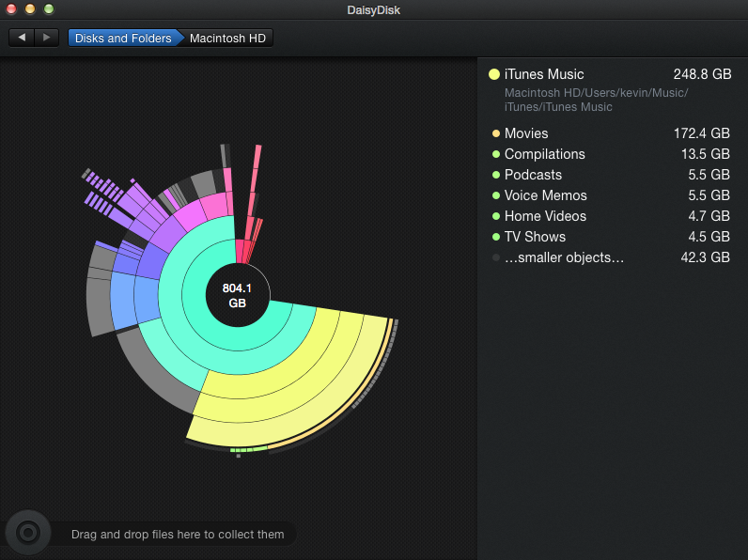Expand the smaller objects row
This screenshot has width=748, height=560.
click(611, 257)
